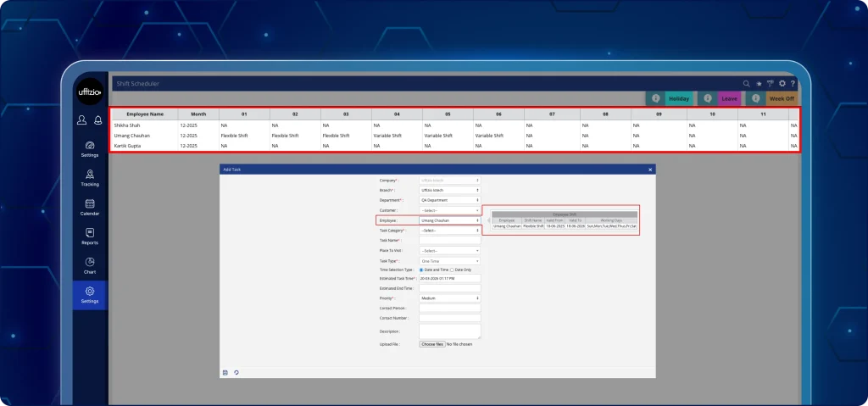Click the reset arrow icon in Add Task

[236, 373]
